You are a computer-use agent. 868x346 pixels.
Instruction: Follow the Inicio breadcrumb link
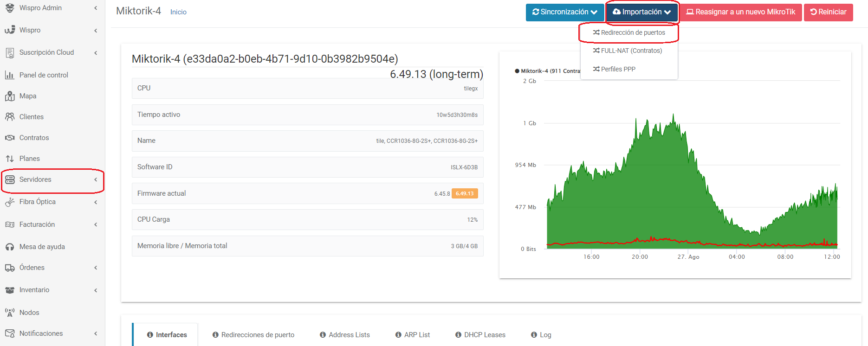pyautogui.click(x=178, y=12)
